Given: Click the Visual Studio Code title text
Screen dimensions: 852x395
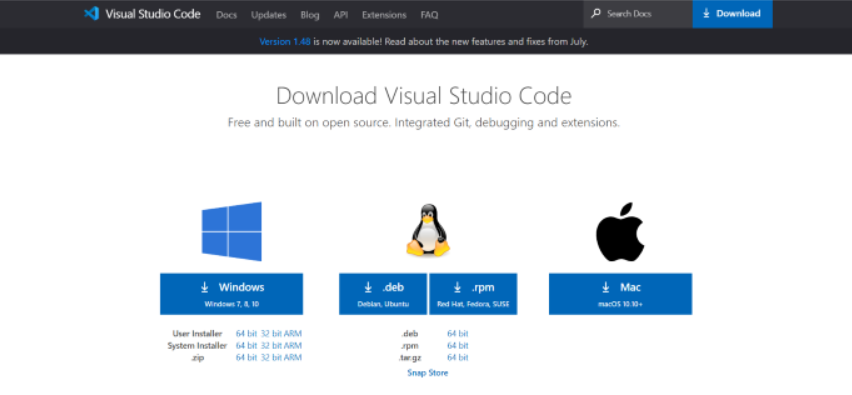Looking at the screenshot, I should pyautogui.click(x=153, y=14).
